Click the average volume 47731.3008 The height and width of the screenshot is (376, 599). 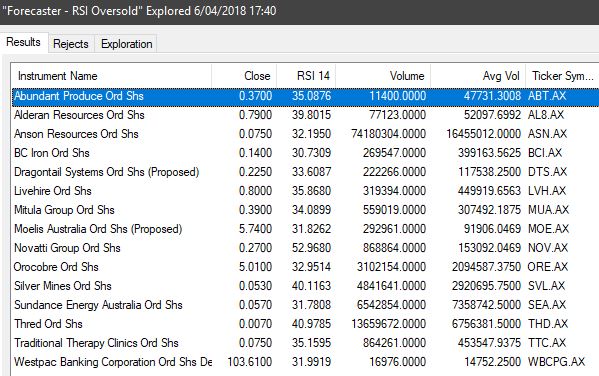pos(492,96)
